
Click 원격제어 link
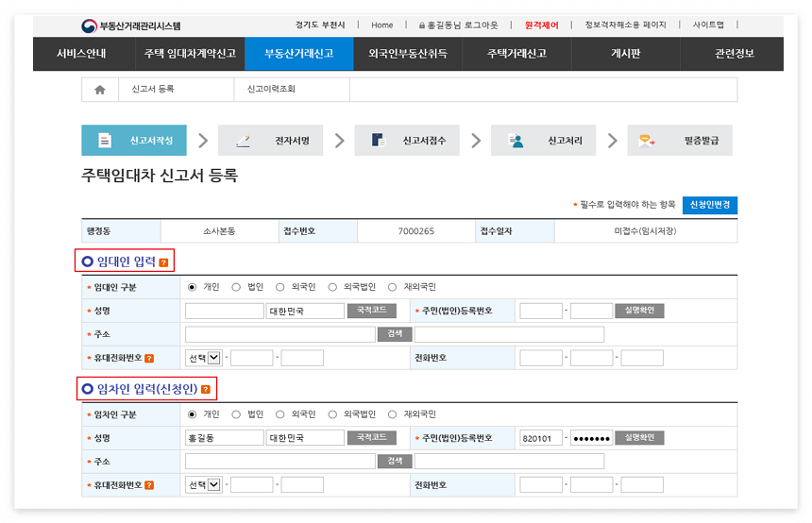[542, 25]
